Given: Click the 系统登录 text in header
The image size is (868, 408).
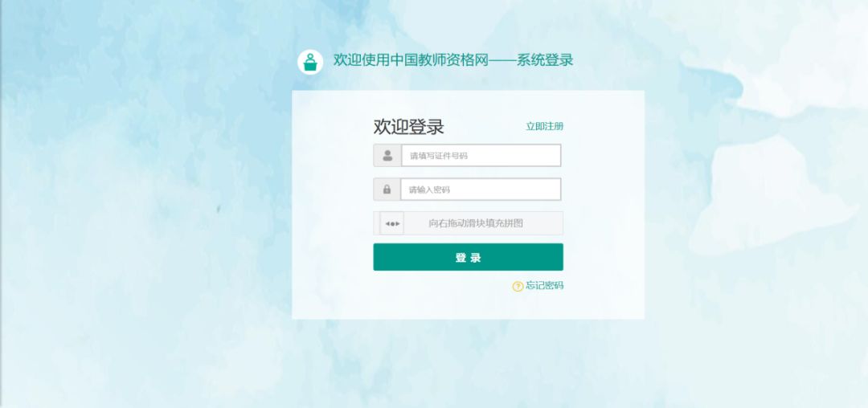Looking at the screenshot, I should (545, 60).
